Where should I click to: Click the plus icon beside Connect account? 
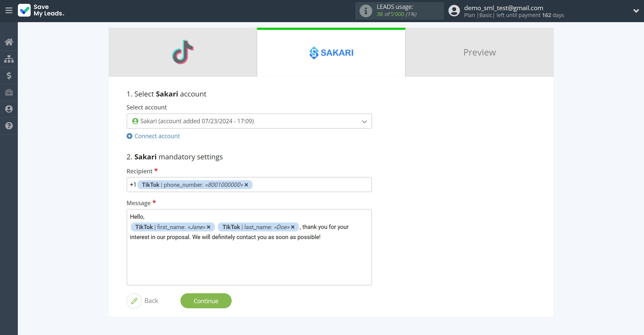click(129, 136)
